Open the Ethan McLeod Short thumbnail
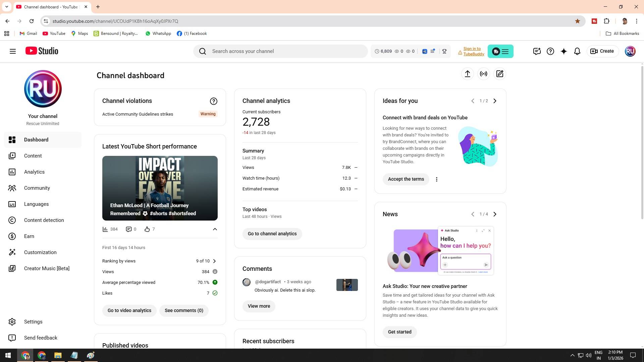This screenshot has height=362, width=644. point(160,188)
